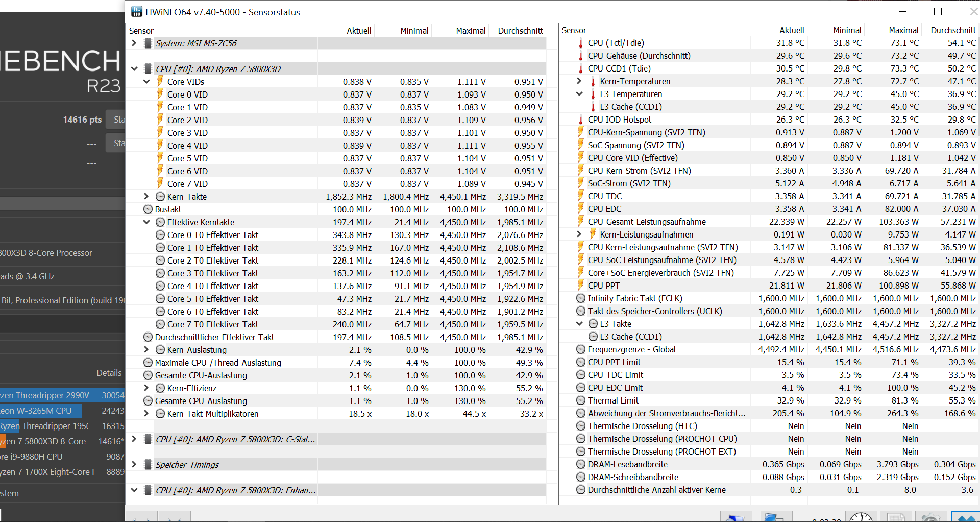Screen dimensions: 980x522
Task: Expand the Kern-Leistungsaufnahmen node
Action: pos(579,234)
